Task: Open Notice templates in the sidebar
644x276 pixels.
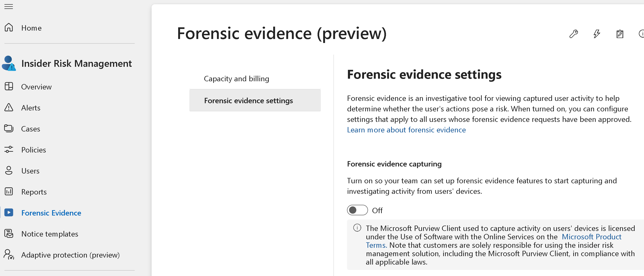Action: coord(50,234)
